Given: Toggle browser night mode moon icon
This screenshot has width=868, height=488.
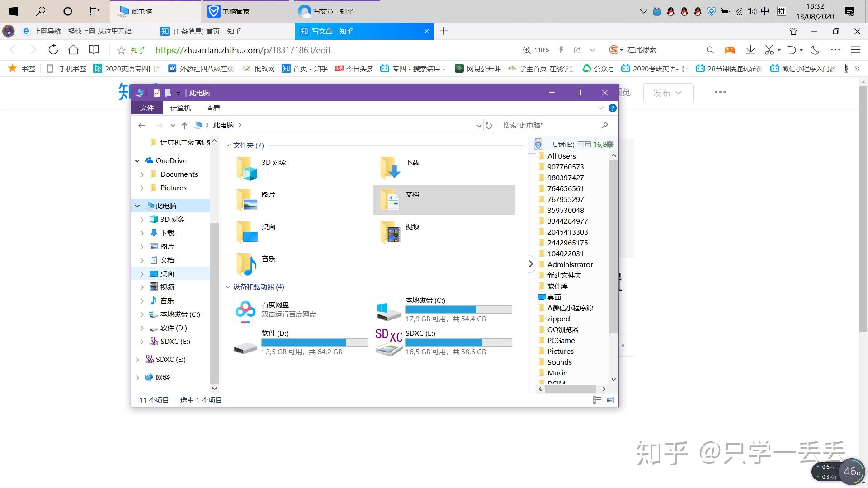Looking at the screenshot, I should 815,50.
